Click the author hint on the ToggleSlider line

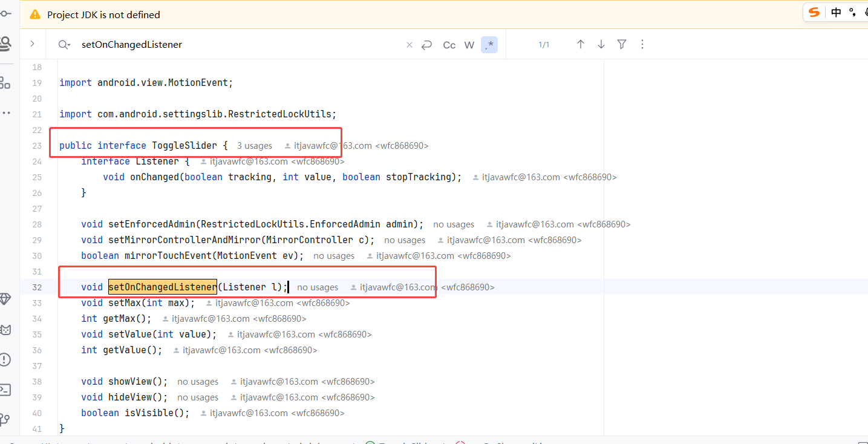356,146
